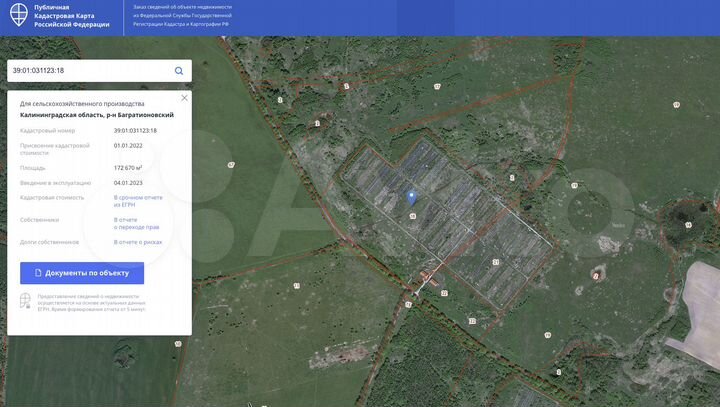This screenshot has height=407, width=720.
Task: Follow the "В отчете о рисках" link
Action: [x=136, y=242]
